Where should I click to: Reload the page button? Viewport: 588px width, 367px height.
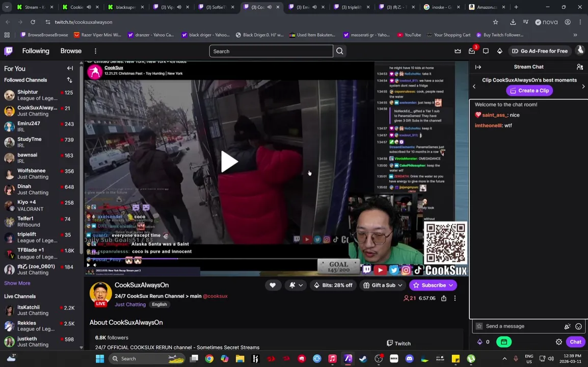tap(33, 22)
